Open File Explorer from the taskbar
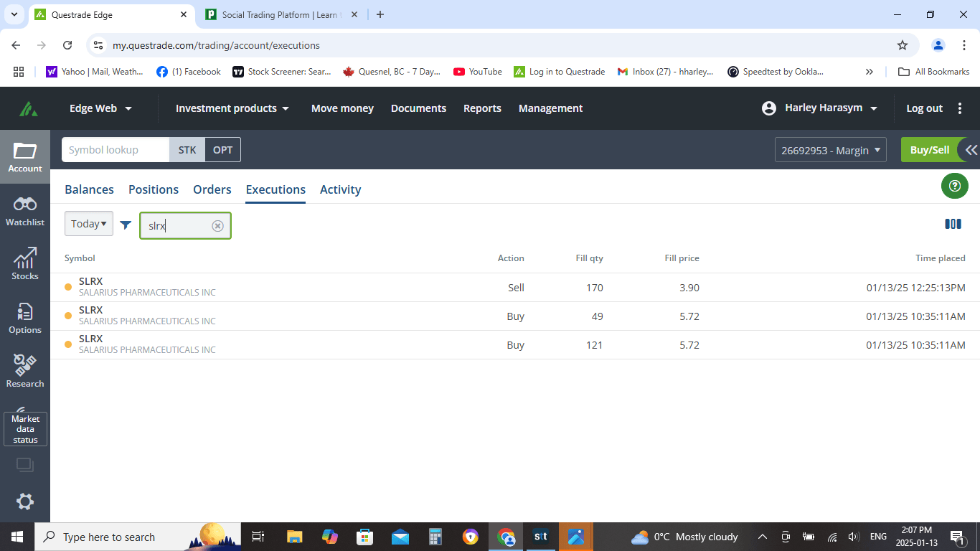Image resolution: width=980 pixels, height=551 pixels. [294, 537]
